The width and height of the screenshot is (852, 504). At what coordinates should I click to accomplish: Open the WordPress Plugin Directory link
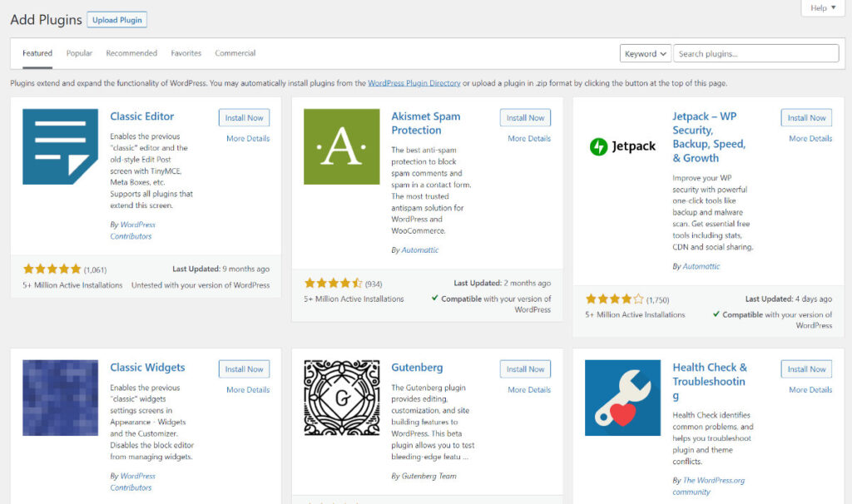414,83
